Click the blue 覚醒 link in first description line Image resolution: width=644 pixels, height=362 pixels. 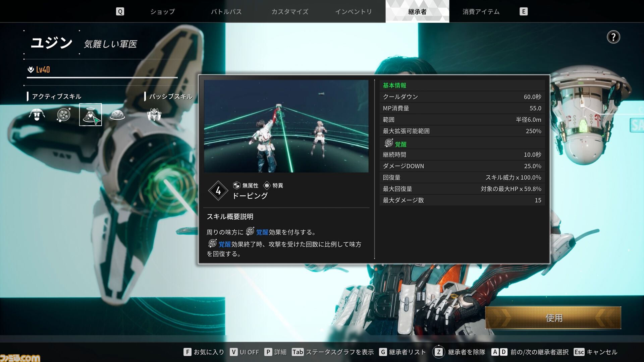click(262, 232)
